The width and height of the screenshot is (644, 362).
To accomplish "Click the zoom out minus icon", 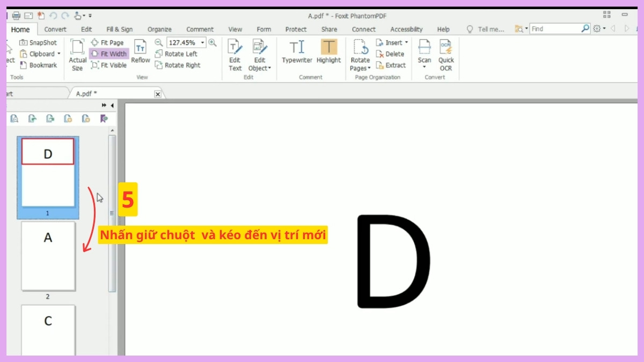I will tap(159, 42).
